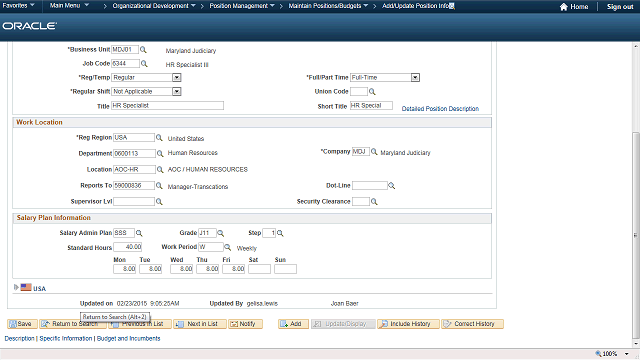Click the Title input field
This screenshot has width=640, height=360.
tap(167, 106)
